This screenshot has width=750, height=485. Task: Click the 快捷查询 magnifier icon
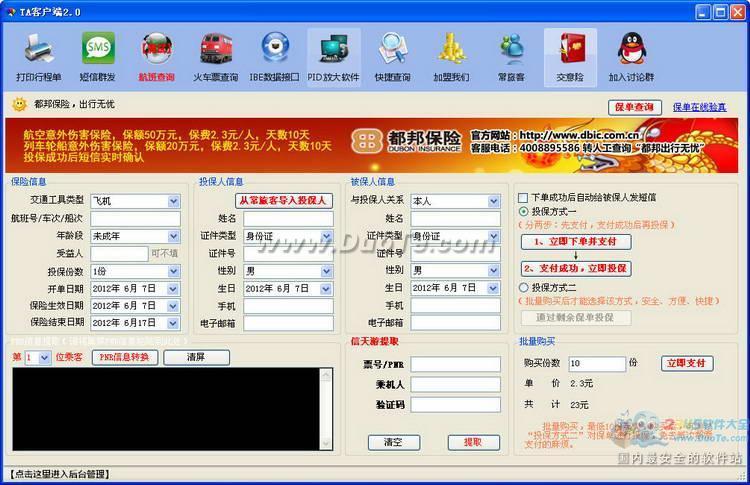point(392,49)
